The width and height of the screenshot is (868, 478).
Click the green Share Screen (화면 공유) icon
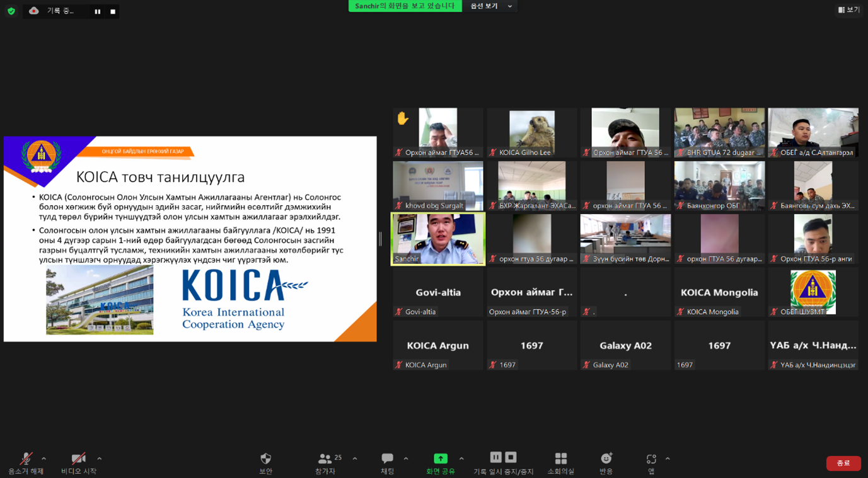[x=440, y=458]
